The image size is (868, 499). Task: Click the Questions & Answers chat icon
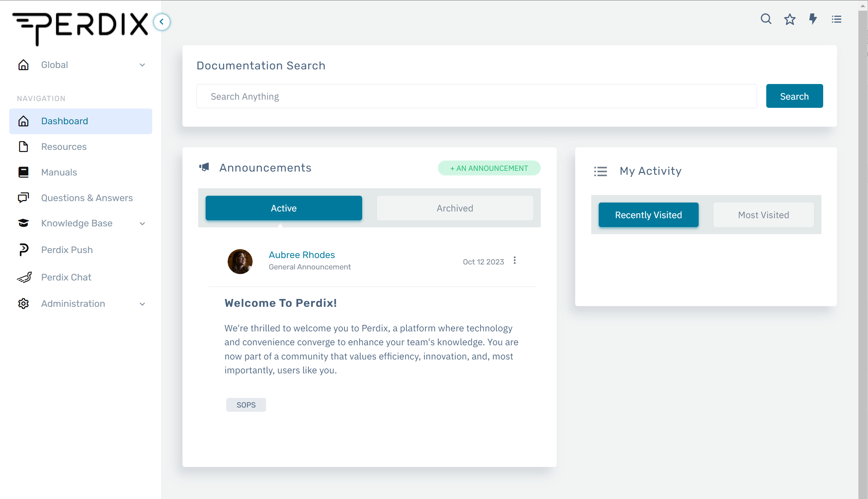click(23, 198)
